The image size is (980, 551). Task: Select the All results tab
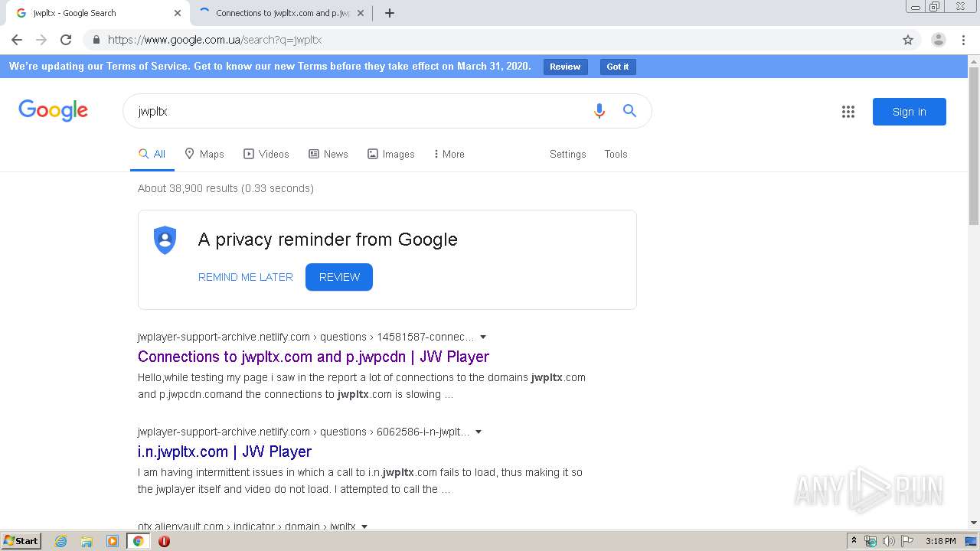click(152, 154)
